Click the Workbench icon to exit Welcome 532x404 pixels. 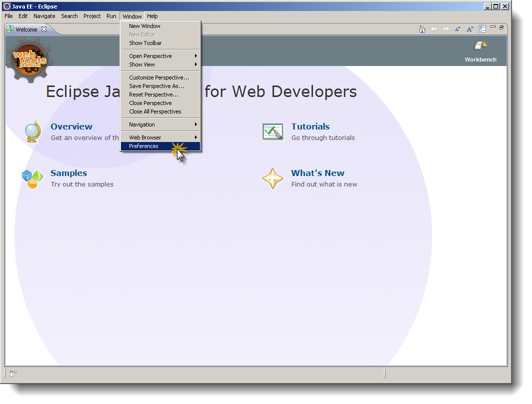pos(479,46)
